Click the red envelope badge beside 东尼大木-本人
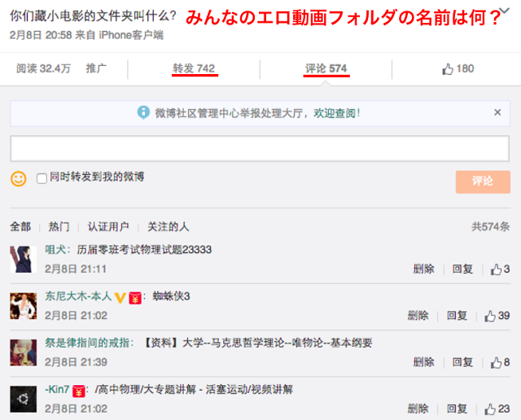Viewport: 521px width, 420px height. pos(135,298)
